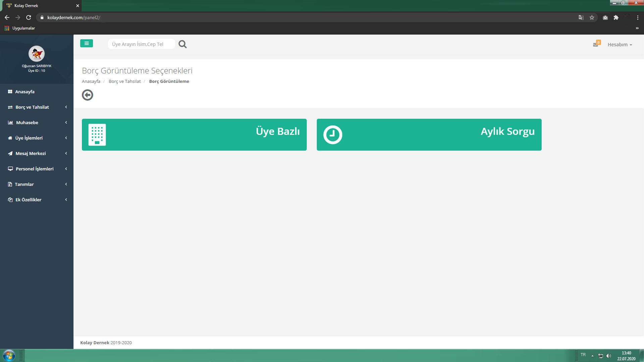Toggle the sidebar with the green hamburger button
Screen dimensions: 644x362
(x=87, y=44)
